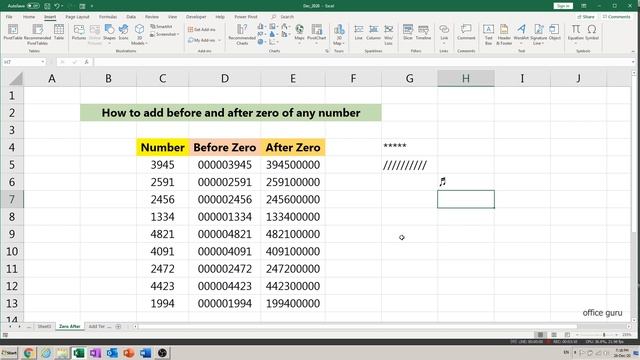640x360 pixels.
Task: Open the Comments pane button
Action: 616,17
